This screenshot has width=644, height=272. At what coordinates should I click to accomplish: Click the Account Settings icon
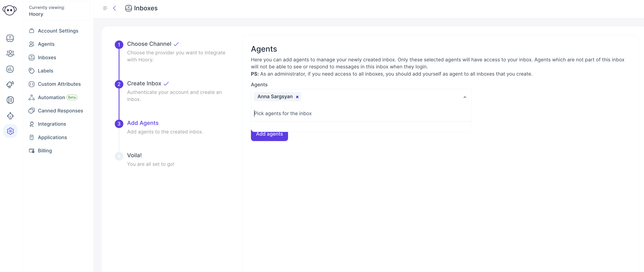pos(32,30)
